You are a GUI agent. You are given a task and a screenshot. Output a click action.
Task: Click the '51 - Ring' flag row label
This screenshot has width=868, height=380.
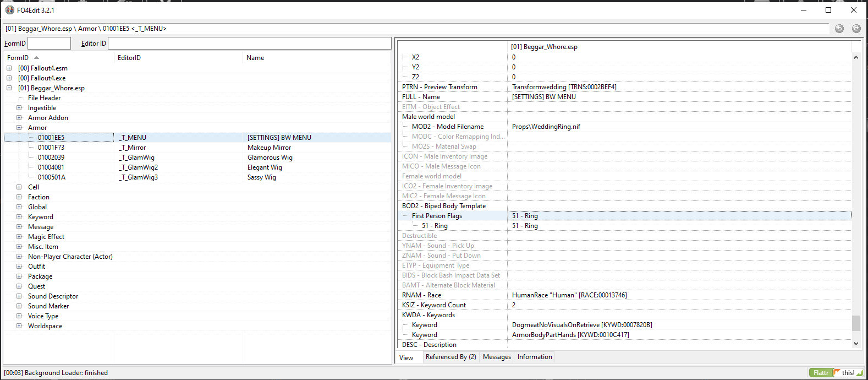point(435,226)
